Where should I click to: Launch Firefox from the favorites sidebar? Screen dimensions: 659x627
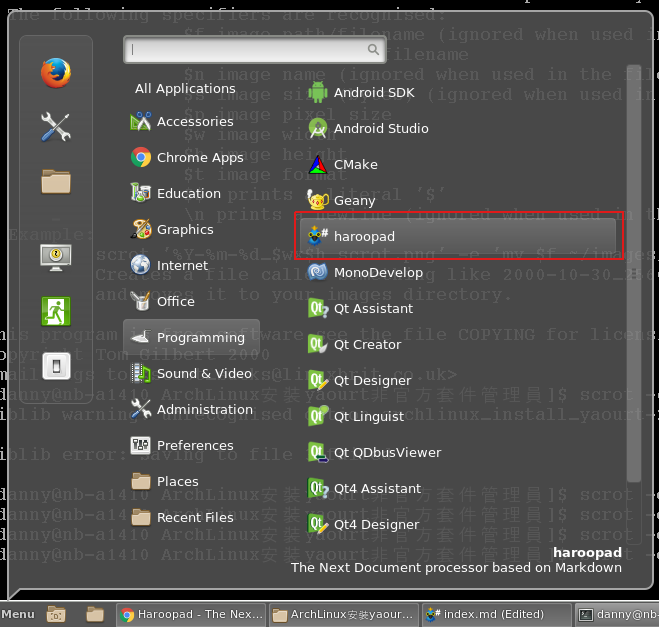[55, 73]
